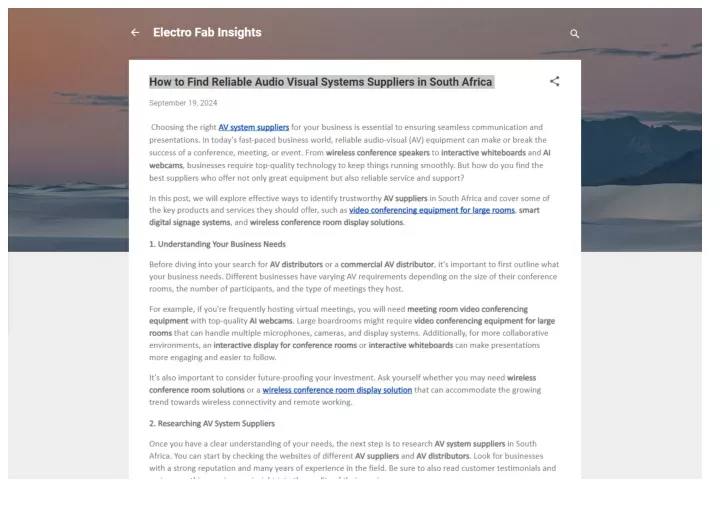
Task: Select heading '1. Understanding Your Business Needs'
Action: (217, 244)
